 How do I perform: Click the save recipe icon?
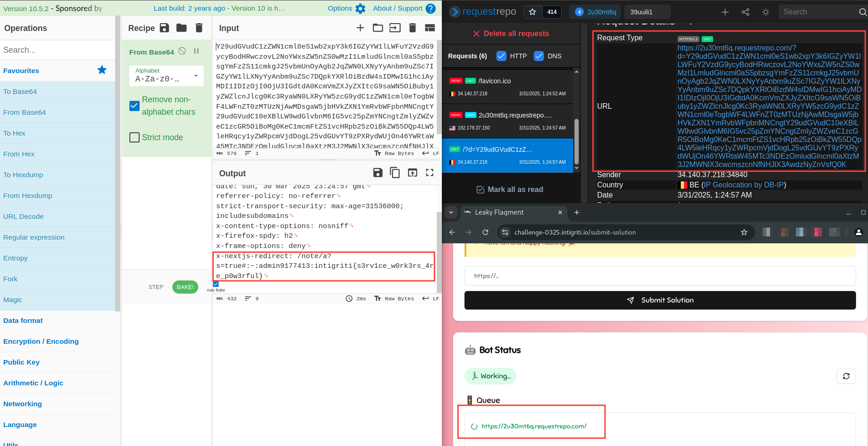point(164,28)
